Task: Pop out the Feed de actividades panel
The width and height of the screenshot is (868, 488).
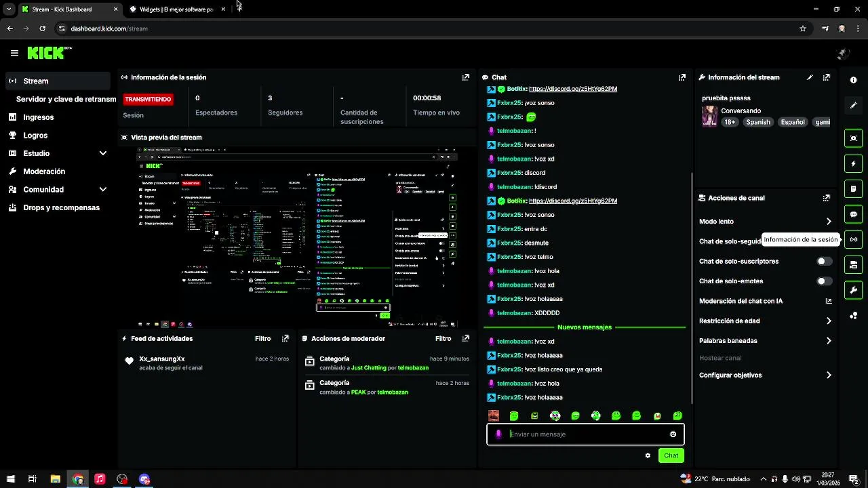Action: (x=285, y=338)
